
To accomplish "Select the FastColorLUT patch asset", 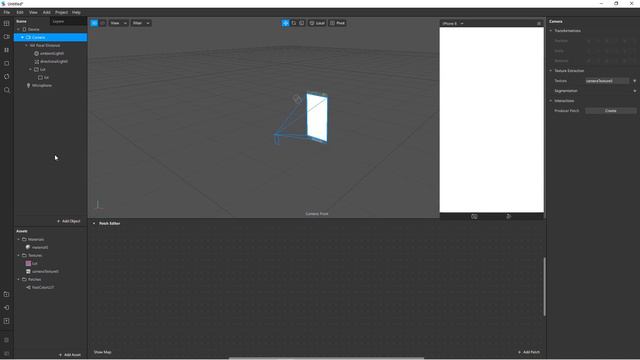I will (x=43, y=287).
